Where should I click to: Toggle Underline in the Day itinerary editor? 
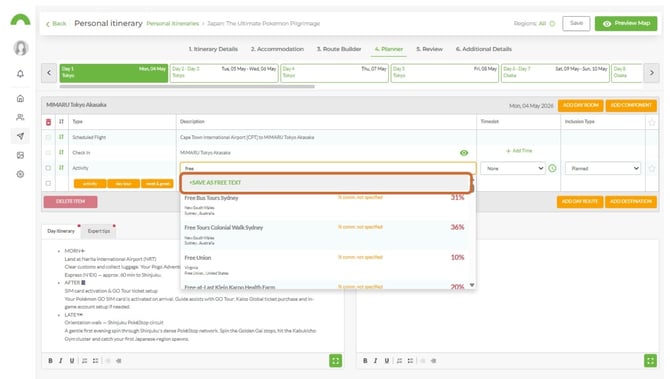pyautogui.click(x=72, y=361)
